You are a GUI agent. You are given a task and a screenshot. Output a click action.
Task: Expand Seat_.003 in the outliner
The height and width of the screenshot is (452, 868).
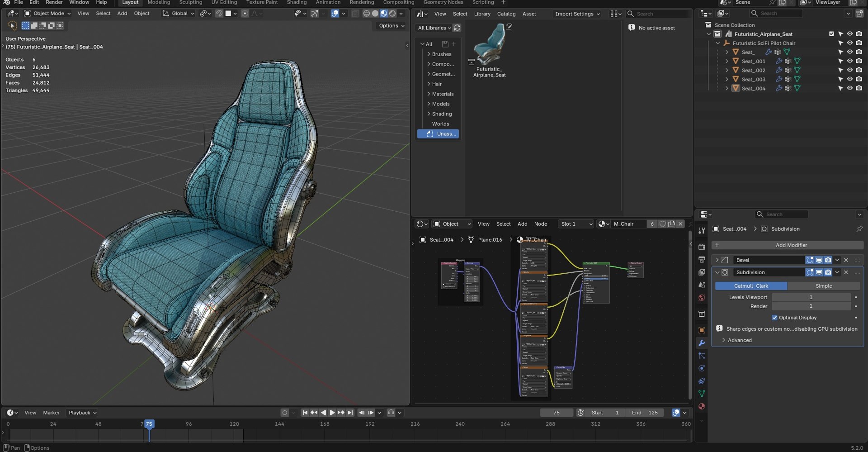[726, 79]
